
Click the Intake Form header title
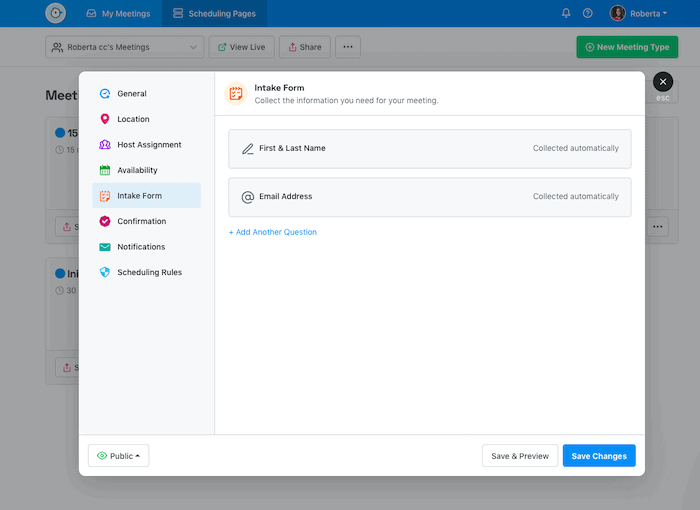click(279, 88)
